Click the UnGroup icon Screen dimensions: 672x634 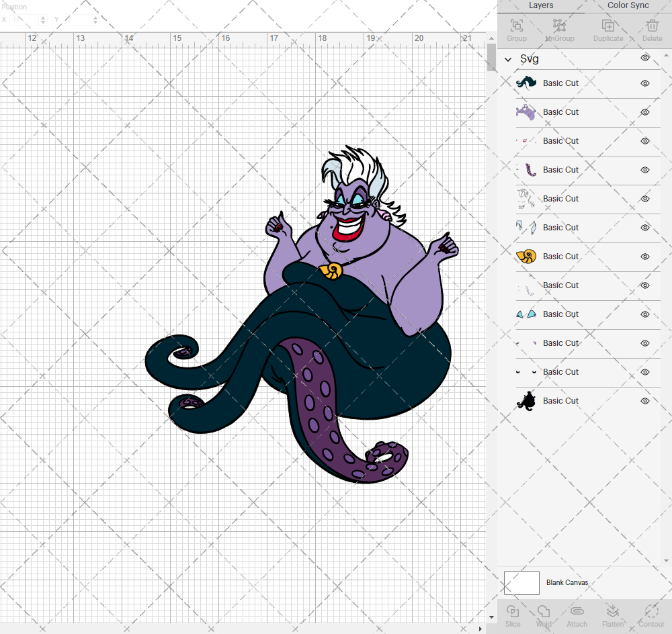[x=559, y=26]
